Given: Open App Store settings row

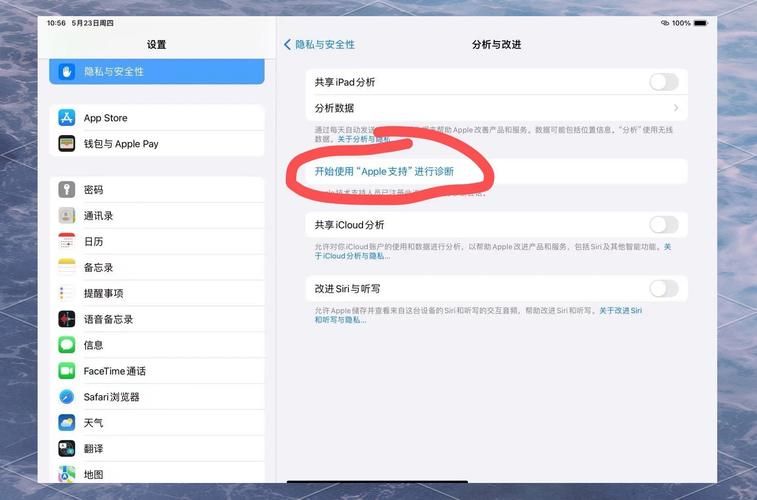Looking at the screenshot, I should 157,118.
